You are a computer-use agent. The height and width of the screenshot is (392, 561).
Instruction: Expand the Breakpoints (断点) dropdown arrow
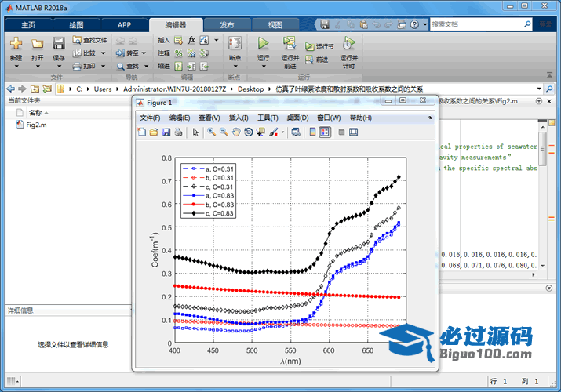point(235,66)
